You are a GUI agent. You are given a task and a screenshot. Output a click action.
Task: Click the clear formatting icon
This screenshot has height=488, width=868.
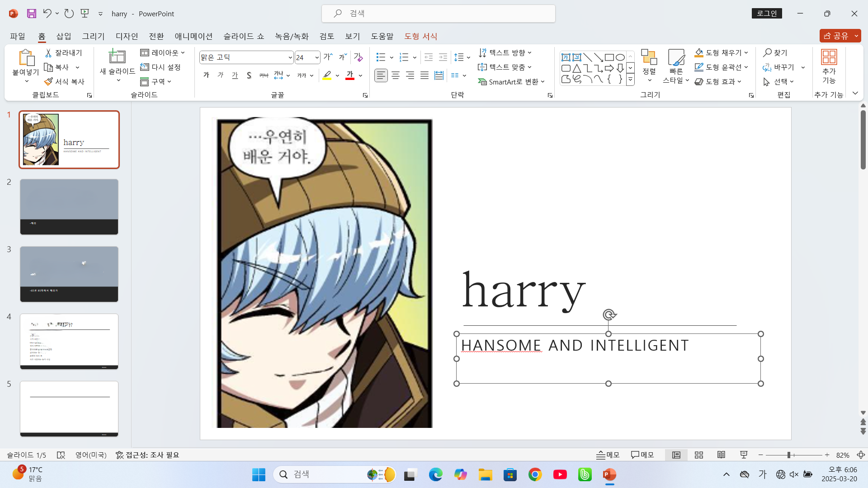(x=358, y=57)
